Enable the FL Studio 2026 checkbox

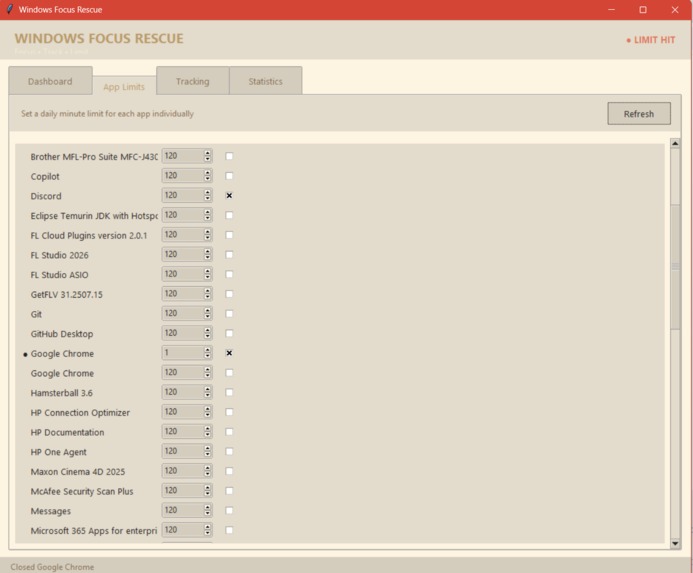click(x=229, y=255)
